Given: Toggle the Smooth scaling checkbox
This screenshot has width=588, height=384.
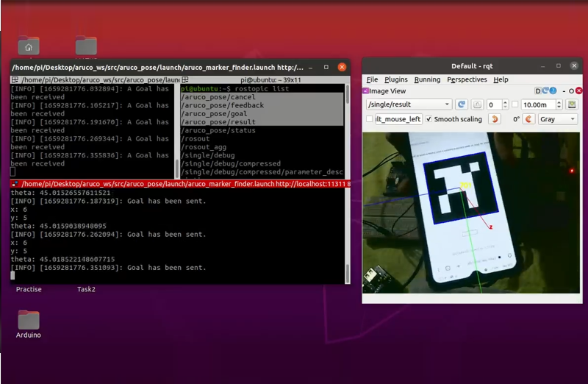Looking at the screenshot, I should (429, 119).
